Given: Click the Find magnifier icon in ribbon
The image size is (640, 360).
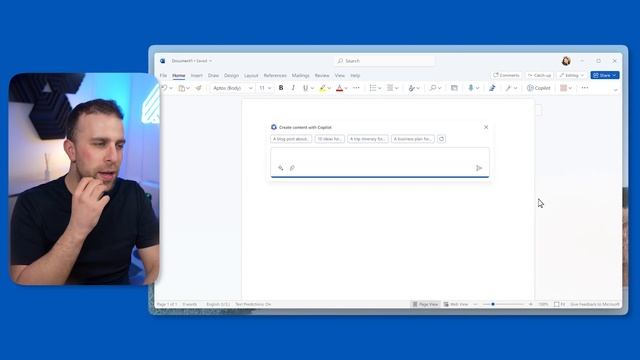Looking at the screenshot, I should 433,88.
